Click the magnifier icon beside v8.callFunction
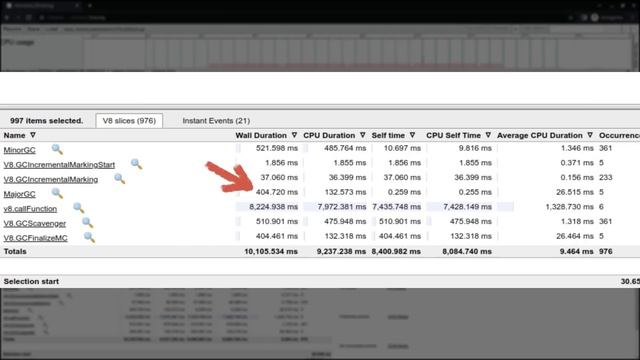 [x=79, y=208]
